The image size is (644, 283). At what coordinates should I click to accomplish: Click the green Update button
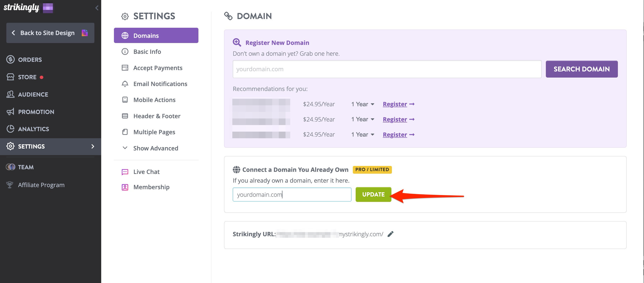point(373,194)
